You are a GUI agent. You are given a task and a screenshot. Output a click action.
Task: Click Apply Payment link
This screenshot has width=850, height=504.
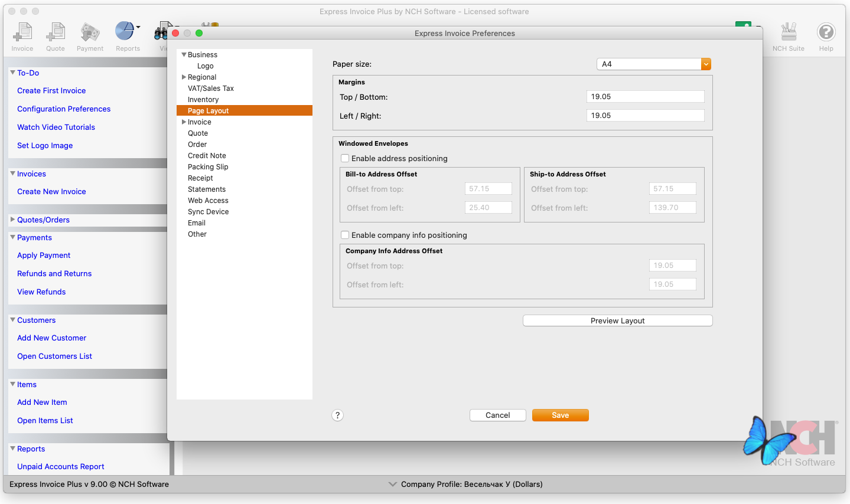(44, 256)
